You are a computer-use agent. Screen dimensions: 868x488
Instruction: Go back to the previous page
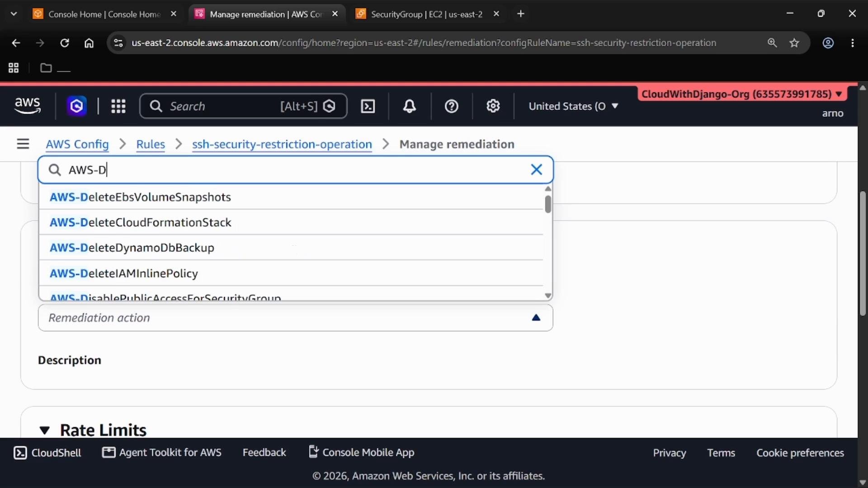[x=16, y=43]
